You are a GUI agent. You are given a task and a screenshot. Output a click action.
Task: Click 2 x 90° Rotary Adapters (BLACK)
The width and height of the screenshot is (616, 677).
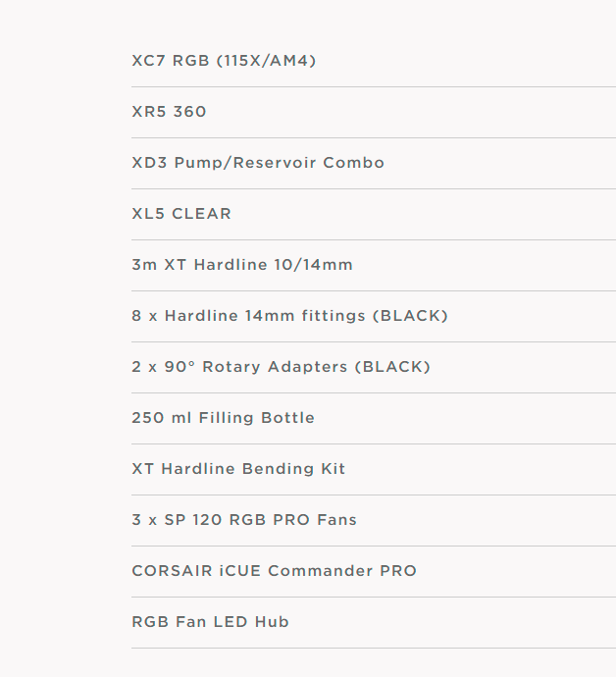(281, 367)
